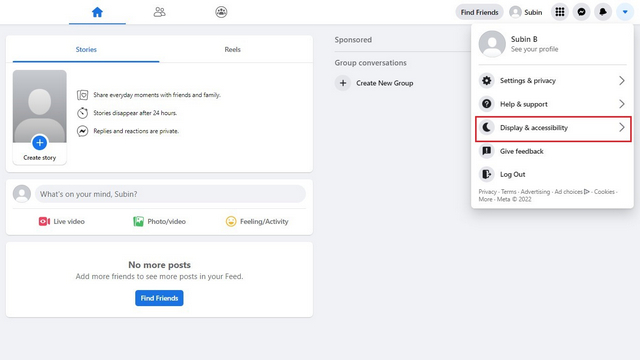Select Log Out menu item
This screenshot has width=640, height=360.
(552, 174)
